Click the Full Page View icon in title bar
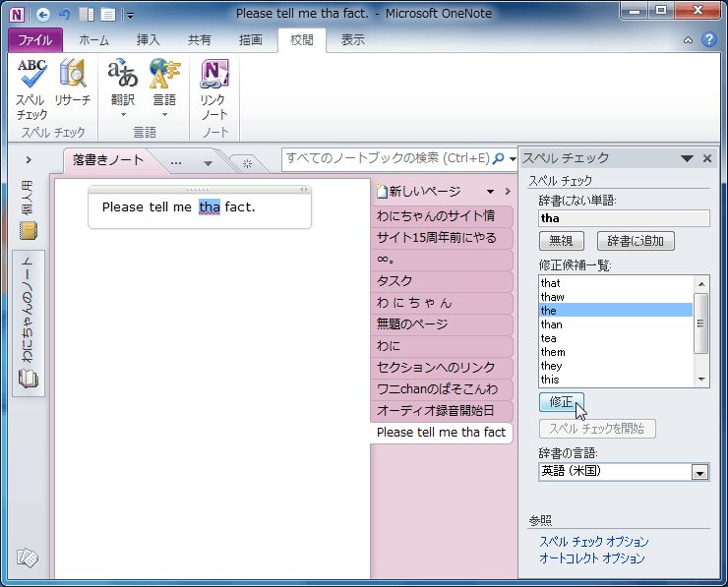This screenshot has height=587, width=728. 107,15
